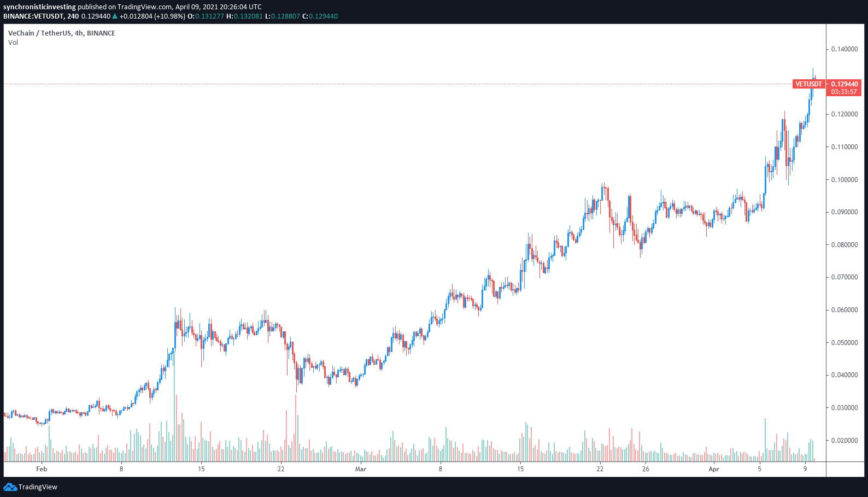Image resolution: width=868 pixels, height=497 pixels.
Task: Click the 0.020000 price axis label
Action: pos(844,441)
